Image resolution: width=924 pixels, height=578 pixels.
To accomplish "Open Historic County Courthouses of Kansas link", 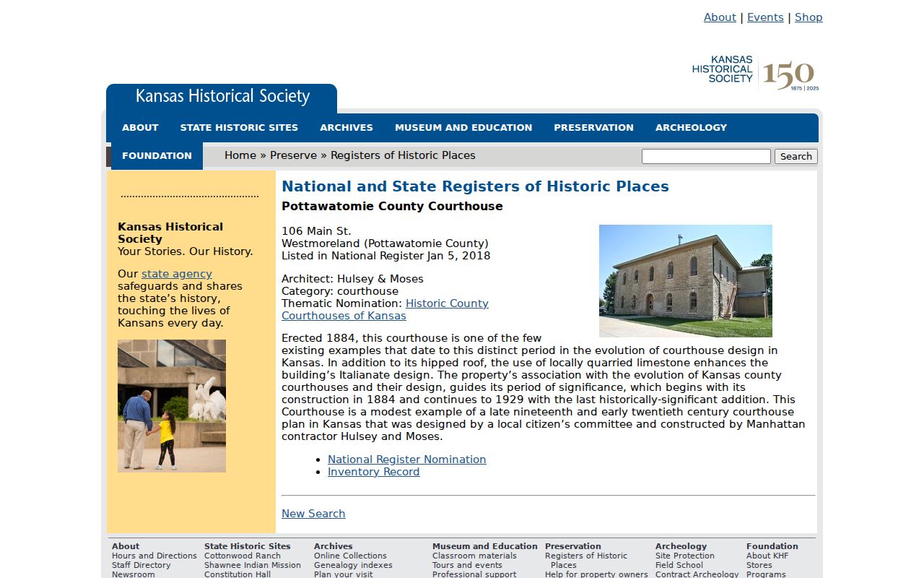I will click(385, 309).
